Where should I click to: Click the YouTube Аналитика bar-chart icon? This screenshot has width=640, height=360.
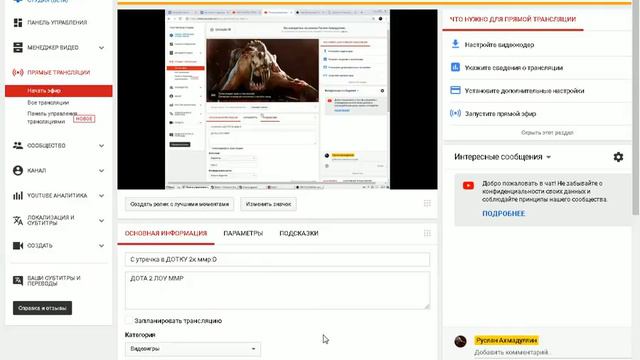pyautogui.click(x=18, y=196)
